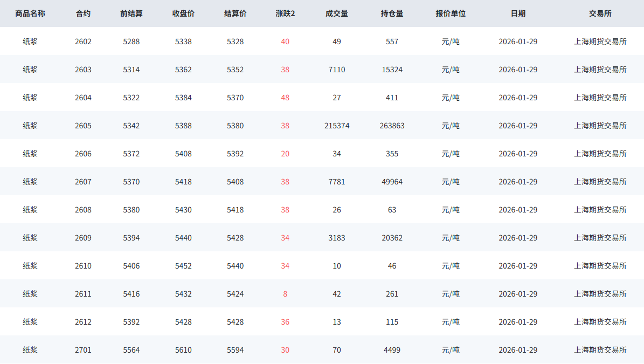Select the closing price 5610
Screen dimensions: 644x364
(183, 350)
